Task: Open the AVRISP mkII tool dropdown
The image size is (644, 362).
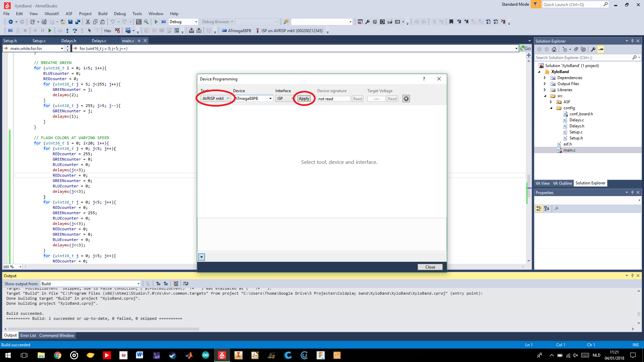Action: click(216, 99)
